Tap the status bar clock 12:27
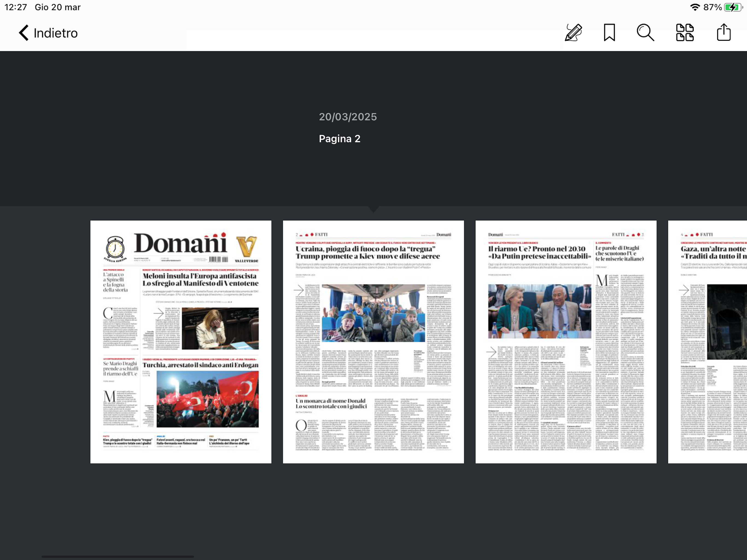This screenshot has height=560, width=747. (16, 7)
